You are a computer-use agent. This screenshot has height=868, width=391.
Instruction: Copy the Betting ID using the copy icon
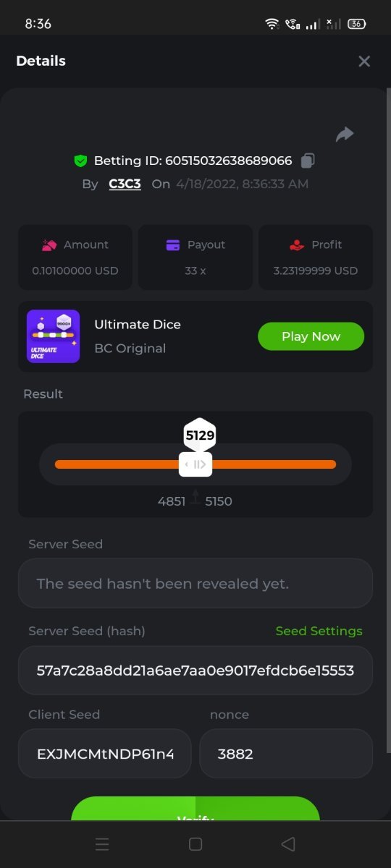point(308,161)
